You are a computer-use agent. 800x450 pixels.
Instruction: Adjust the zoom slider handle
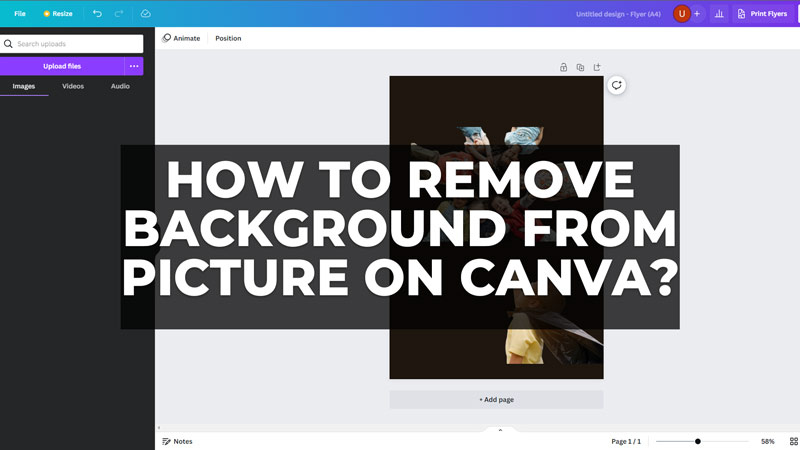click(697, 441)
